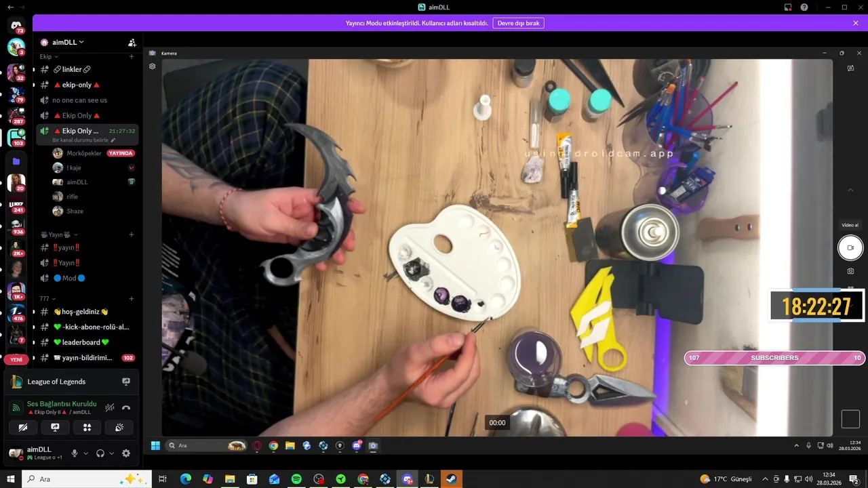Screen dimensions: 868x488
Task: Click Ses Bağlantısı Kuruldu connection status
Action: pos(62,404)
